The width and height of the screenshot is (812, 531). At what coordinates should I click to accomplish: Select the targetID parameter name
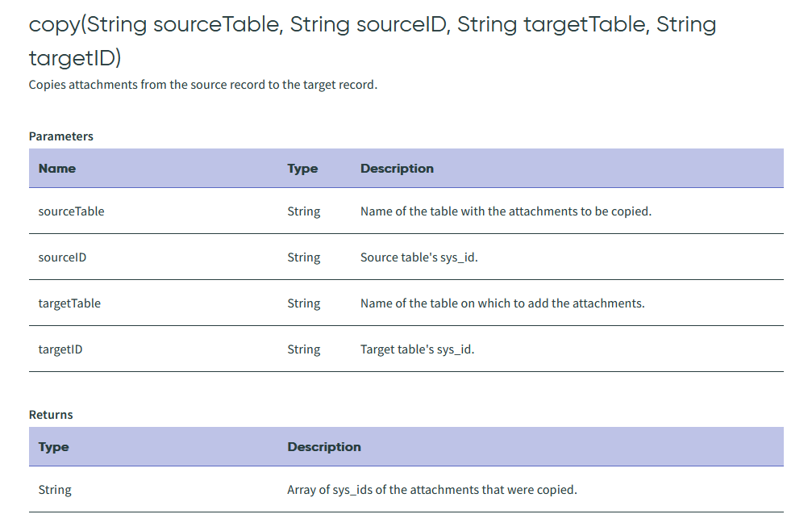click(x=60, y=349)
